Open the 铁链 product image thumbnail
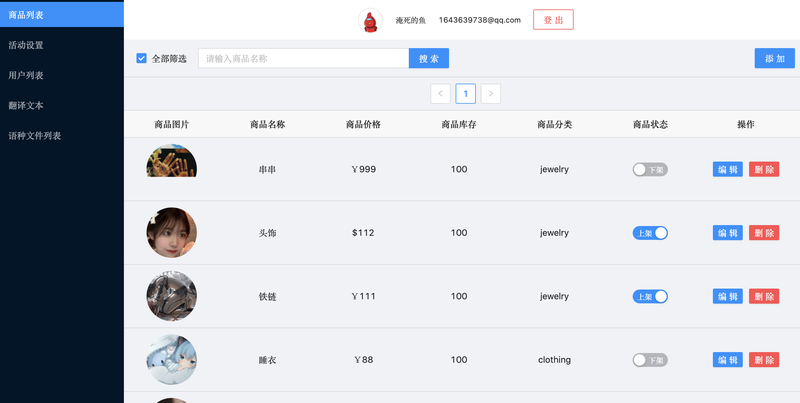This screenshot has width=800, height=403. pos(171,296)
